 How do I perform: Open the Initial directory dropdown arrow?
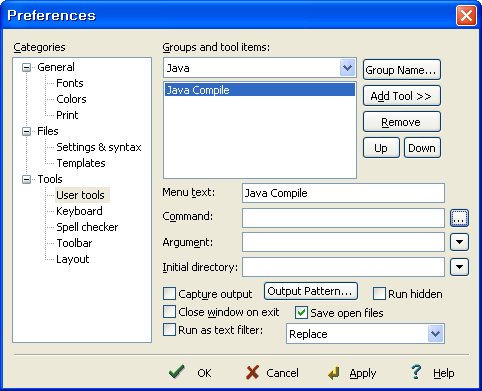pos(459,267)
